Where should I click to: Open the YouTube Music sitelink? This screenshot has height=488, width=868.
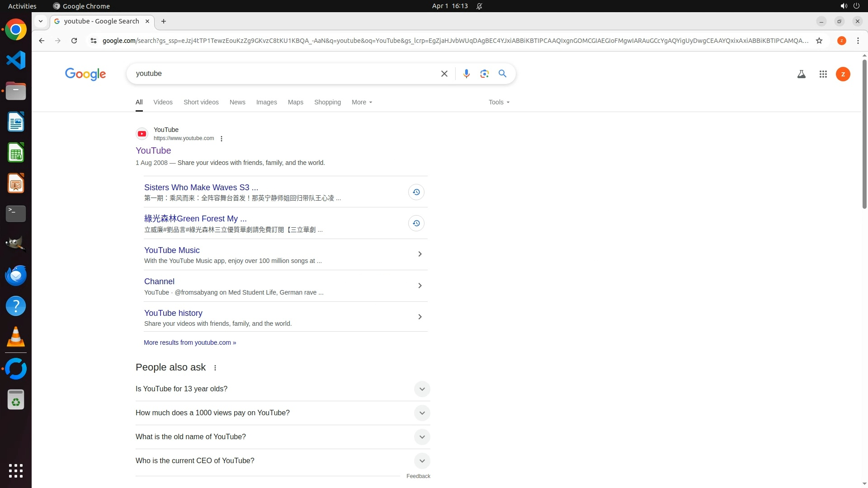[x=172, y=250]
